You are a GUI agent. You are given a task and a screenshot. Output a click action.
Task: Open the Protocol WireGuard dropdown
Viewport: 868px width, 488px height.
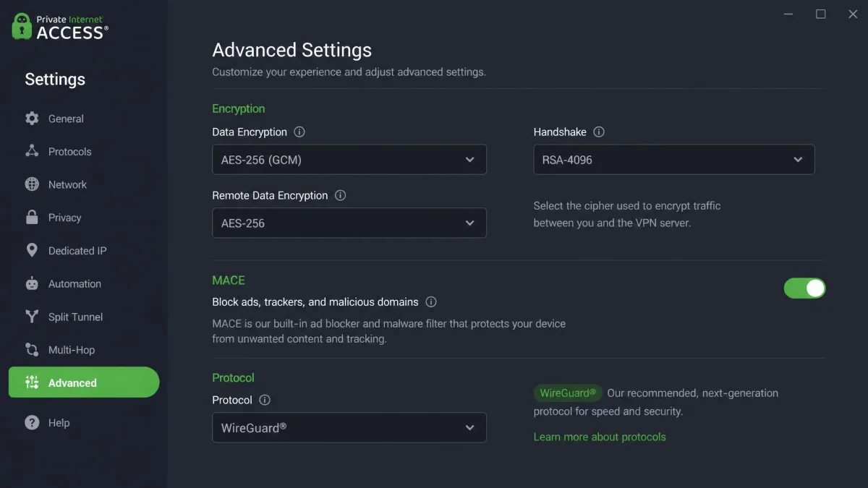349,428
